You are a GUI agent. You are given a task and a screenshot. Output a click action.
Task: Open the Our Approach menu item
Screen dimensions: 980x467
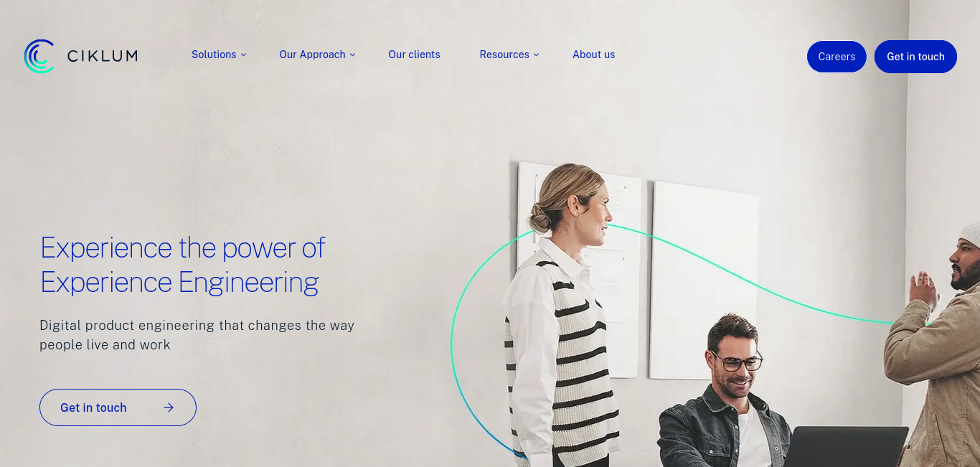[x=312, y=55]
